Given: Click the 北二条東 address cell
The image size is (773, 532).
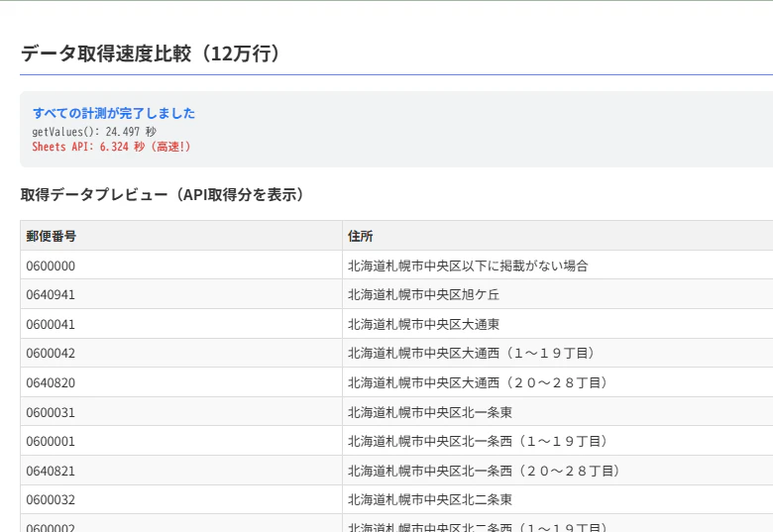Looking at the screenshot, I should tap(558, 499).
